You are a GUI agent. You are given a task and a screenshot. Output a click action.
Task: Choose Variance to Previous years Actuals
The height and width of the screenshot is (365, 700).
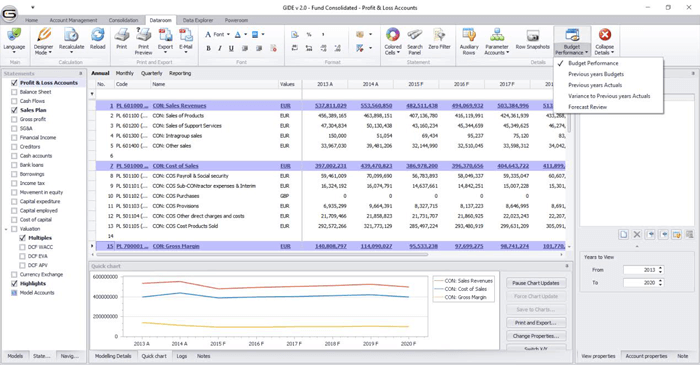click(609, 96)
